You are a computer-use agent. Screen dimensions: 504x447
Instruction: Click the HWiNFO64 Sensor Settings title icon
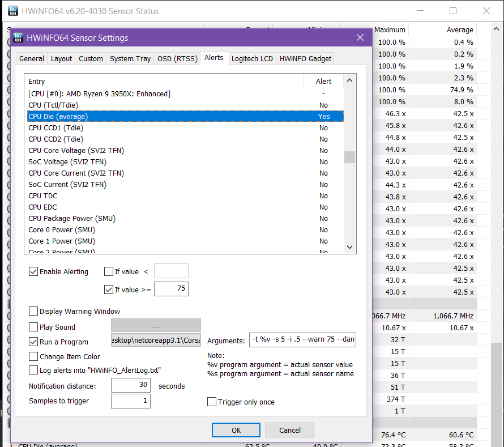[x=18, y=38]
